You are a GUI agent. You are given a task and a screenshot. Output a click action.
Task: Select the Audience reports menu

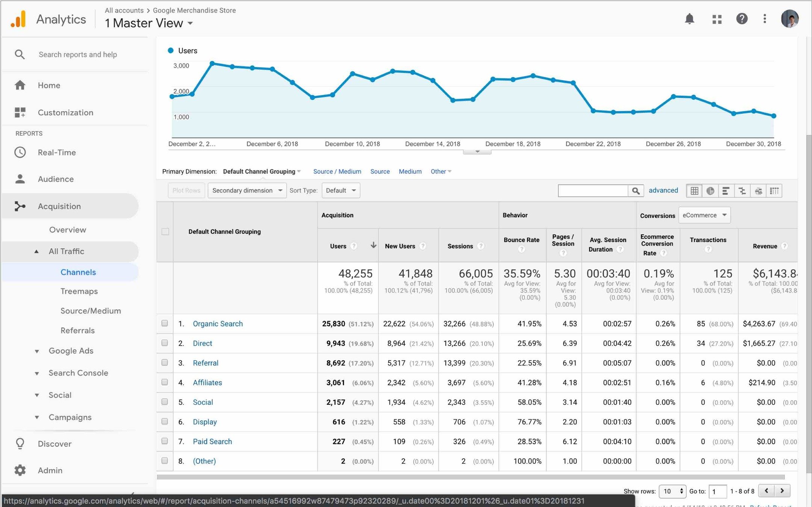(x=56, y=179)
